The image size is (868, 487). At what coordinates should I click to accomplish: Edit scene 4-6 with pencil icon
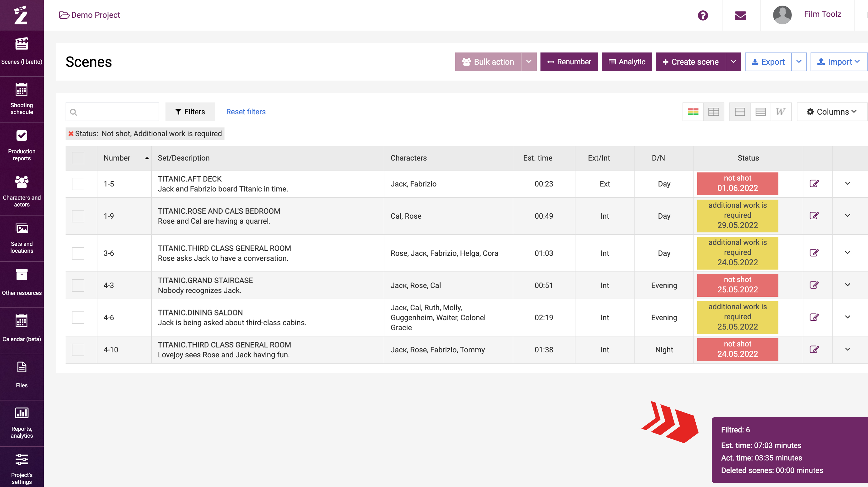click(x=814, y=317)
